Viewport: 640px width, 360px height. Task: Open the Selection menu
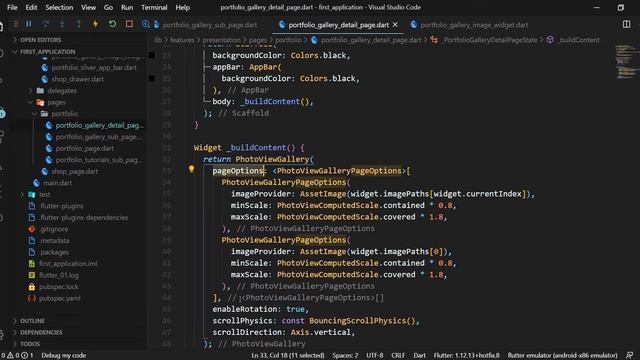pos(59,7)
